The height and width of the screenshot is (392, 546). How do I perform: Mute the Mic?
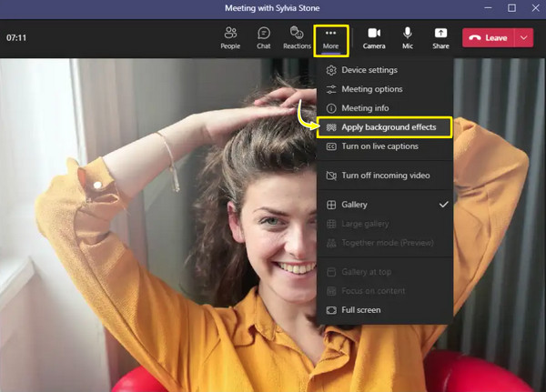click(408, 37)
